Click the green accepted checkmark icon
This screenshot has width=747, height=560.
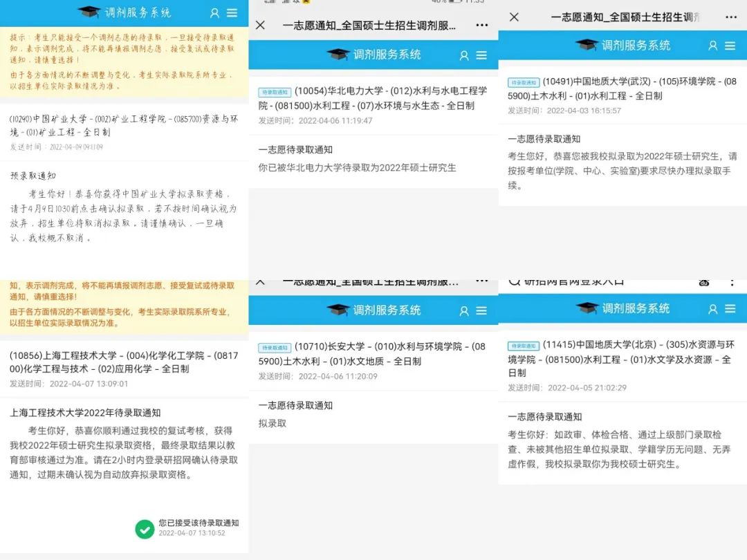145,529
